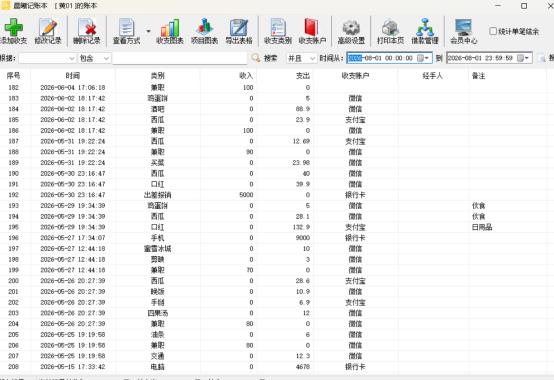Open the 到 end date calendar dropdown
This screenshot has height=380, width=554.
click(524, 58)
